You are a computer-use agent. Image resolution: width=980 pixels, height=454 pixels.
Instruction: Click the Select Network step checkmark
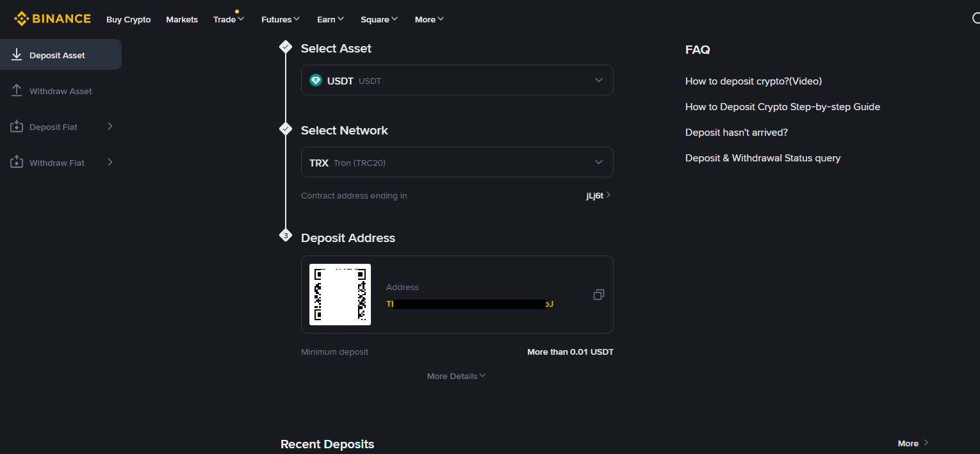pyautogui.click(x=286, y=129)
